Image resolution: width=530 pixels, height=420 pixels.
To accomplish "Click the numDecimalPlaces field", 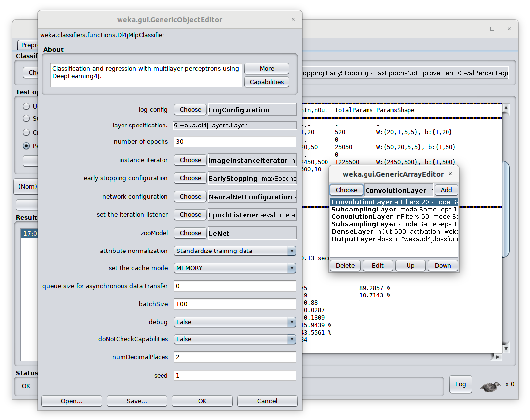I will [x=235, y=357].
